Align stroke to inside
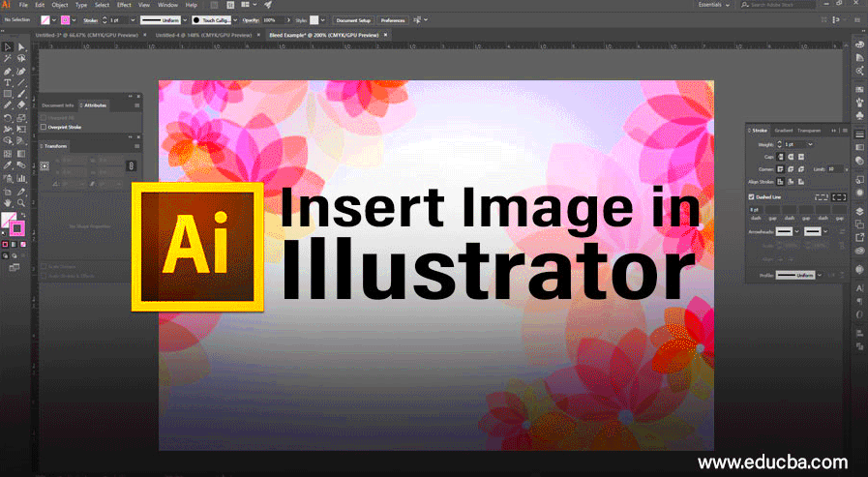The width and height of the screenshot is (868, 477). 791,182
